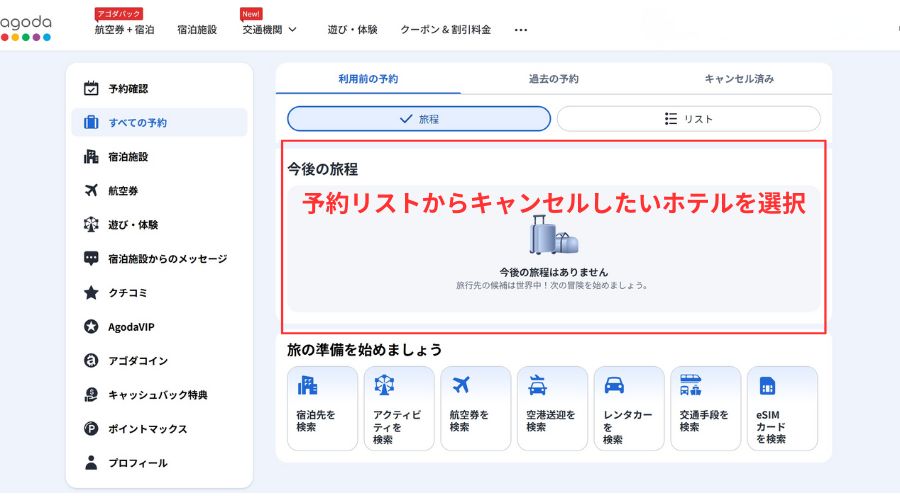Image resolution: width=900 pixels, height=500 pixels.
Task: Click the luggage illustration in 今後の旅程
Action: click(553, 235)
